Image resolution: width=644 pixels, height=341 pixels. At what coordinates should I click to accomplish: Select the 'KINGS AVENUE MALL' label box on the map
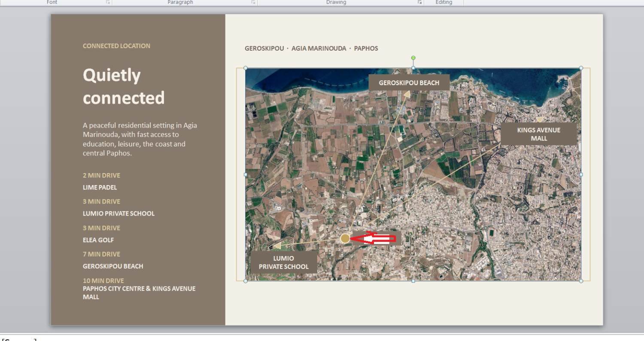(x=539, y=134)
